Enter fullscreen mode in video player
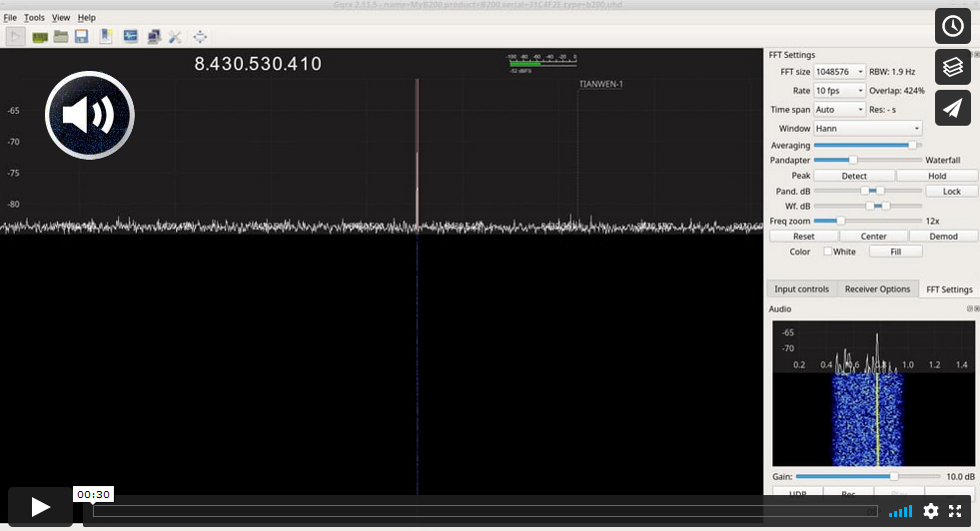This screenshot has width=980, height=531. tap(955, 510)
